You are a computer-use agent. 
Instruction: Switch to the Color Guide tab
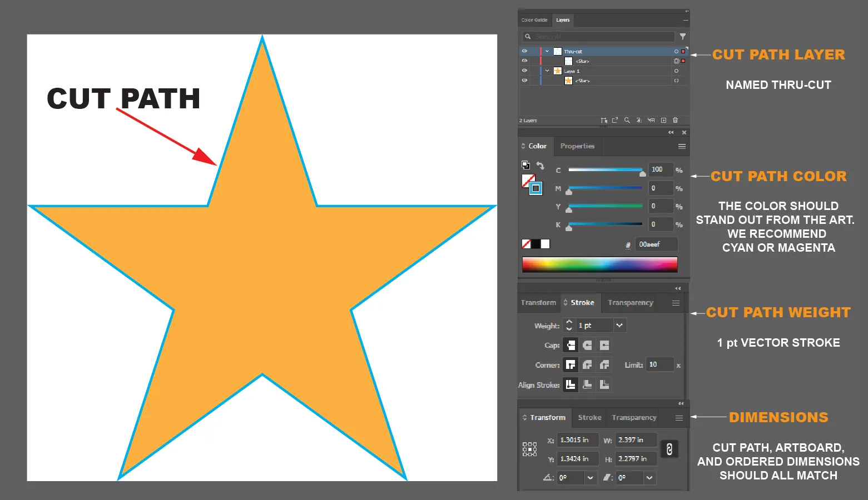(x=534, y=20)
